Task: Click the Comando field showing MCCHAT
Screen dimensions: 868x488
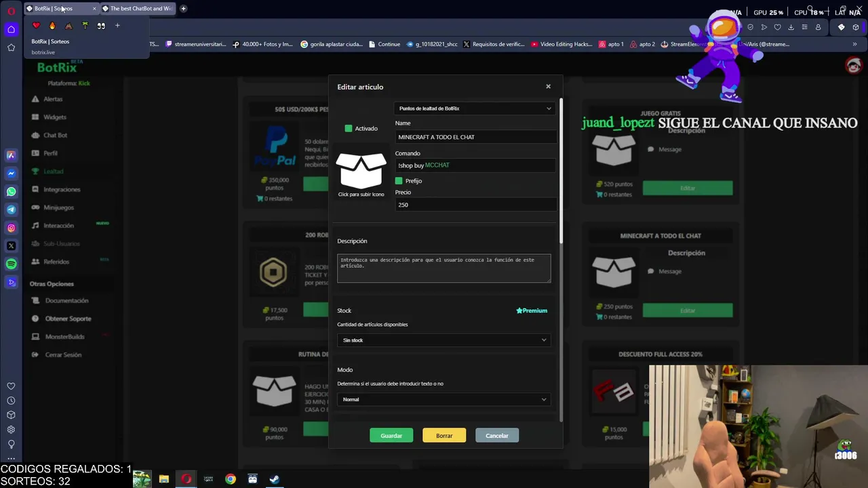Action: tap(475, 165)
